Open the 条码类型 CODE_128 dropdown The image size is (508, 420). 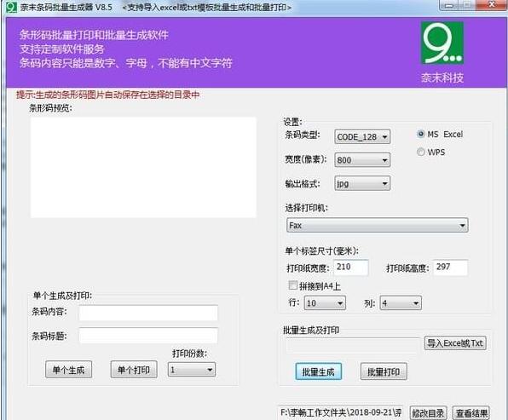(362, 136)
